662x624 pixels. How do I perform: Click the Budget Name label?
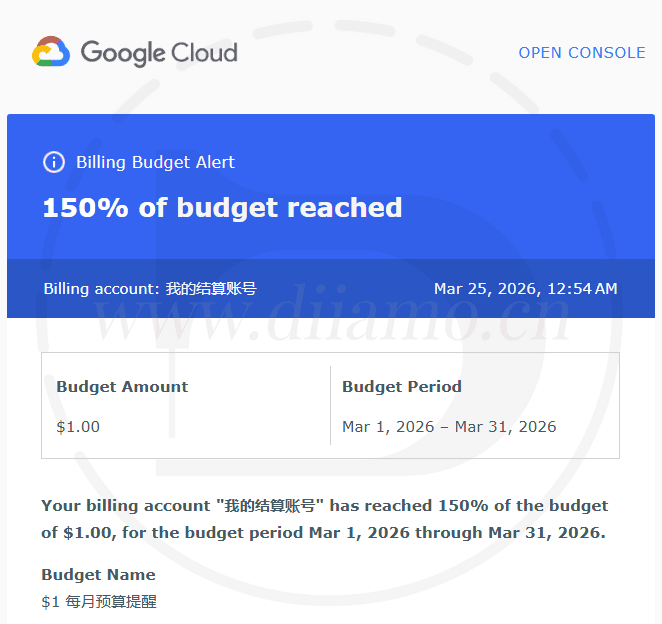click(98, 575)
